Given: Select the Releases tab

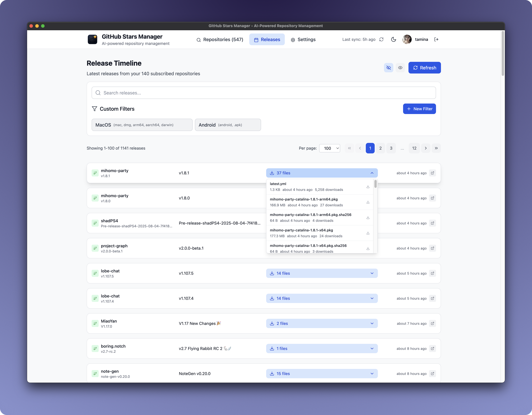Looking at the screenshot, I should [267, 40].
